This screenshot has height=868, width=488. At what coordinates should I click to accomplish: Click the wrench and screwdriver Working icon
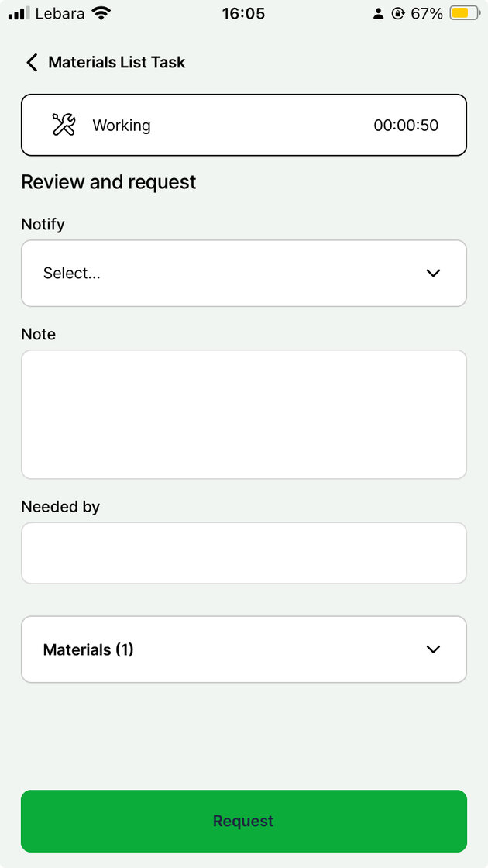click(64, 125)
